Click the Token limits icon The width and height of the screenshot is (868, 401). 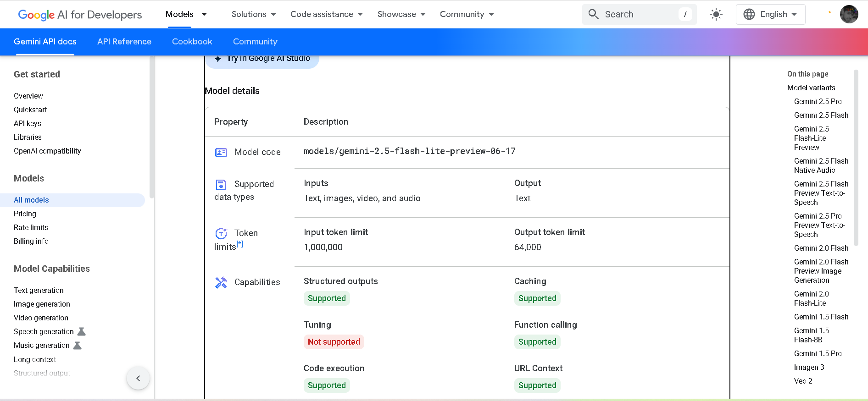(221, 233)
